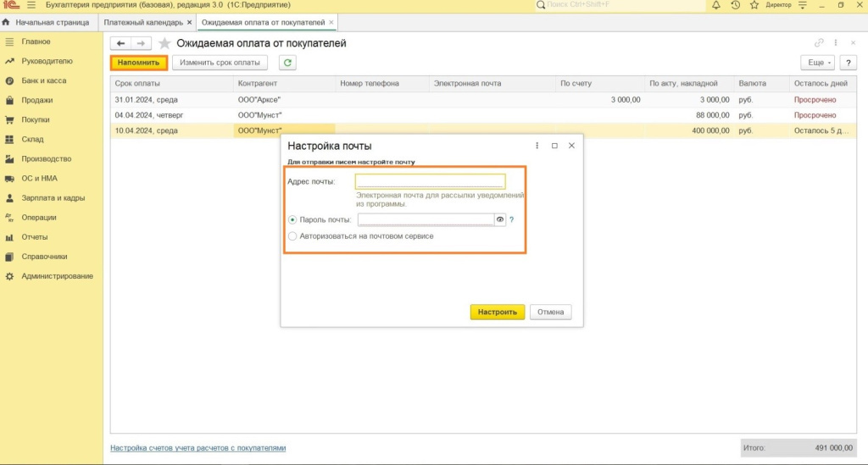868x465 pixels.
Task: Open the history clock icon
Action: pos(735,5)
